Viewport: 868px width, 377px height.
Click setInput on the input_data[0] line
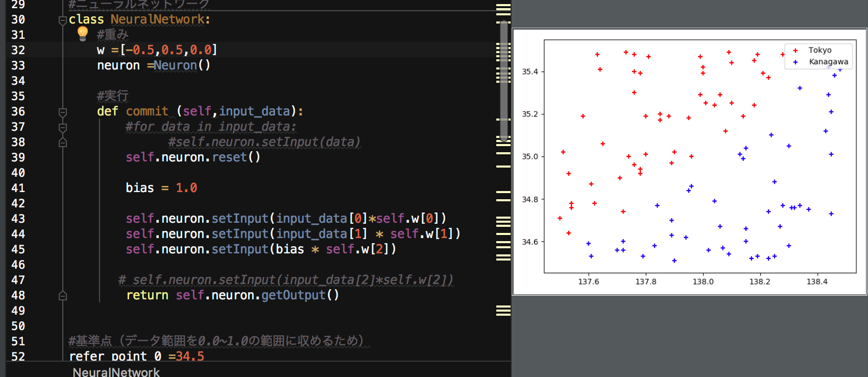(x=240, y=219)
